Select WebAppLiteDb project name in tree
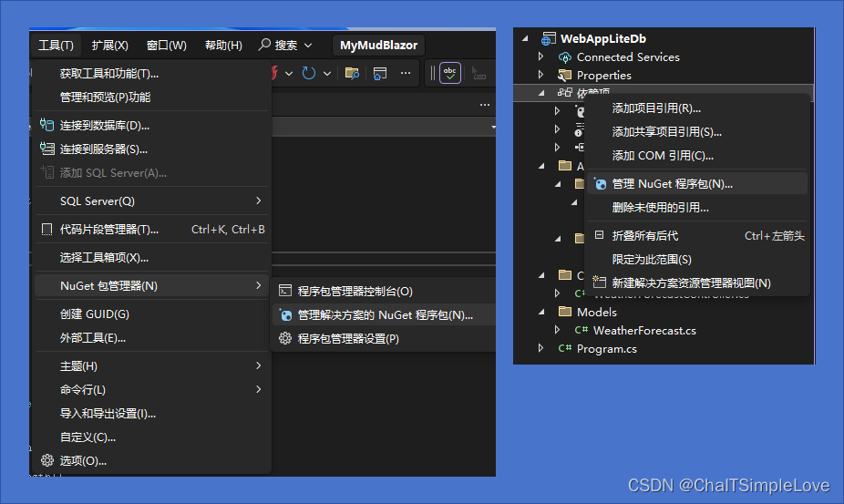844x504 pixels. [x=602, y=39]
